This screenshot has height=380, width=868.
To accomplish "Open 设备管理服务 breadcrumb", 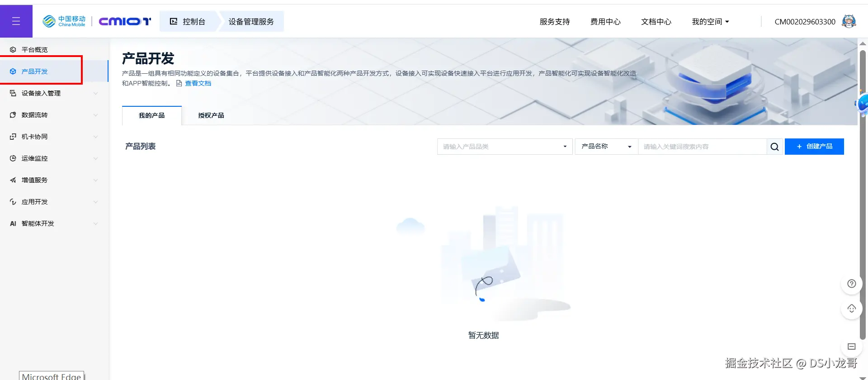I will coord(251,21).
